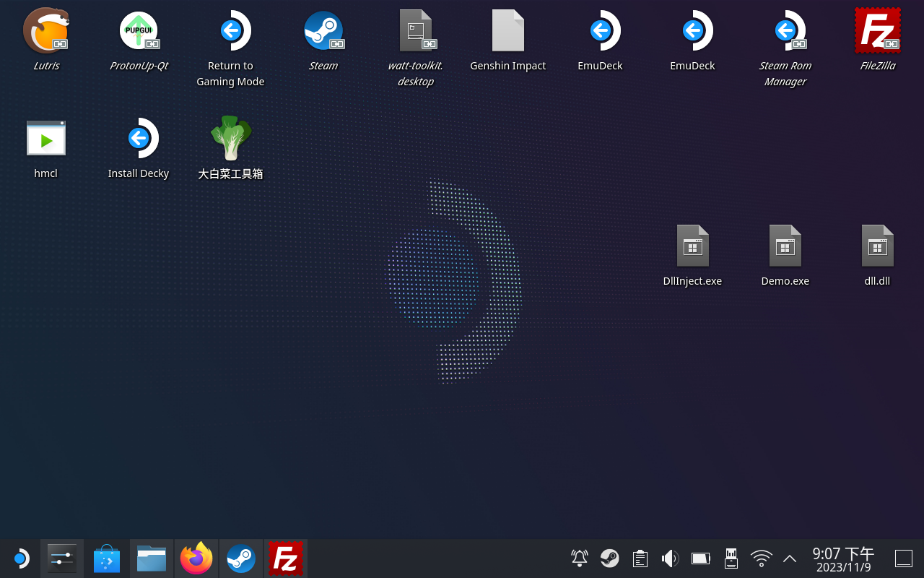The height and width of the screenshot is (578, 924).
Task: Open the removable devices tray icon
Action: pos(731,558)
